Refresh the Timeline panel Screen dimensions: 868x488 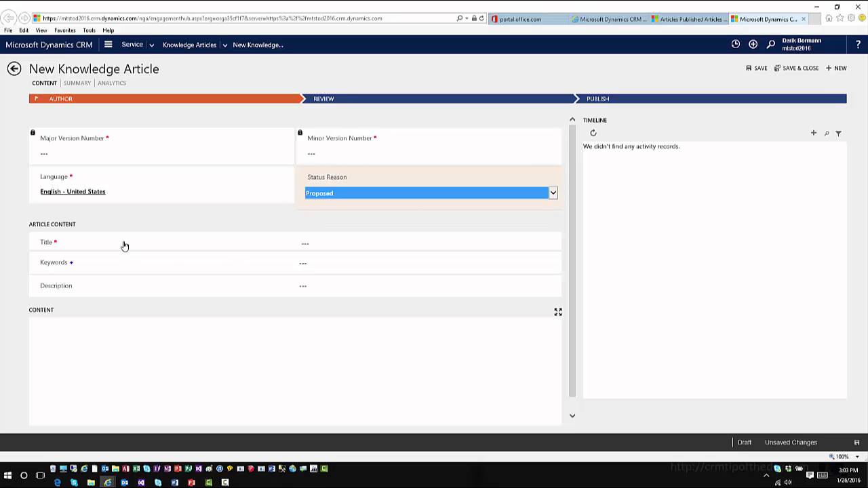pos(593,133)
